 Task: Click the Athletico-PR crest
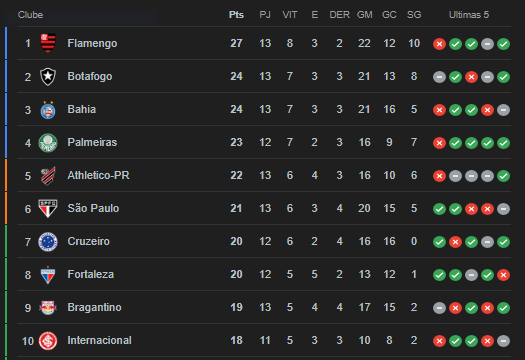[48, 175]
